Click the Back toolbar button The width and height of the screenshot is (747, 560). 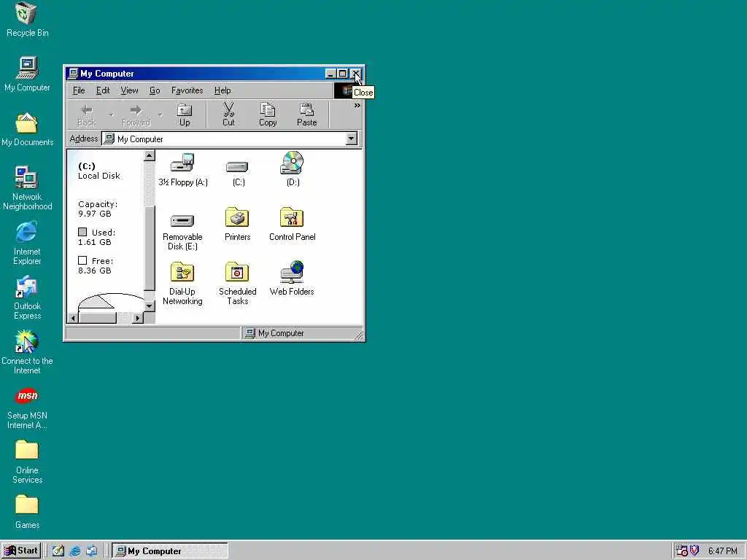pos(86,115)
